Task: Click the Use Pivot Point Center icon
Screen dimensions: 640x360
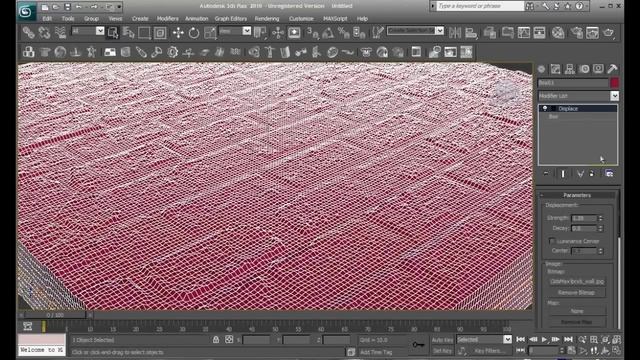Action: coord(261,33)
